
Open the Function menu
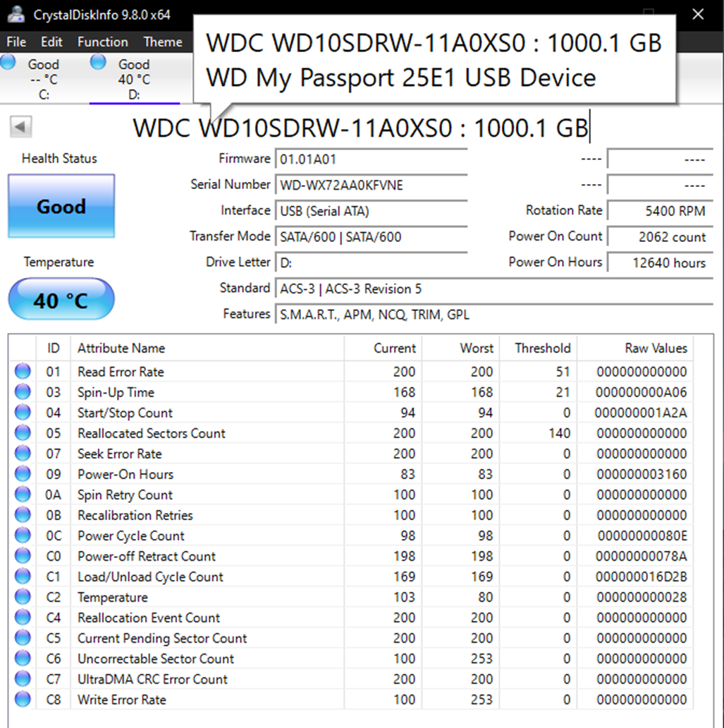pyautogui.click(x=102, y=42)
